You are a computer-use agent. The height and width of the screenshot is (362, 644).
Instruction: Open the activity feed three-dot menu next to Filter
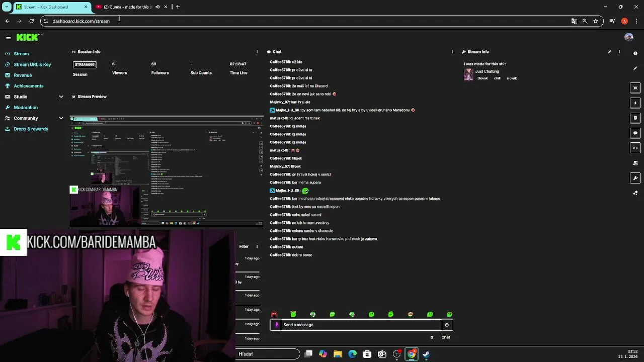point(257,246)
